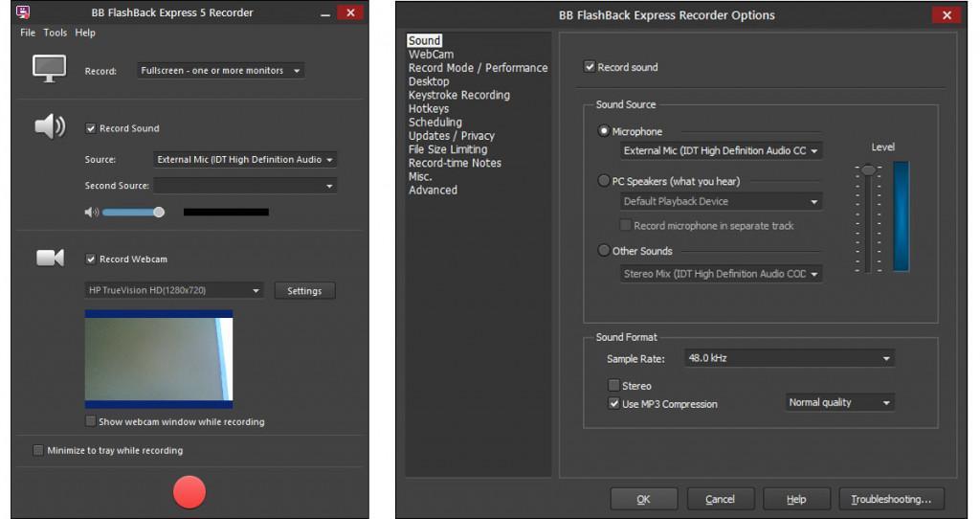Select Advanced in options list

(433, 191)
